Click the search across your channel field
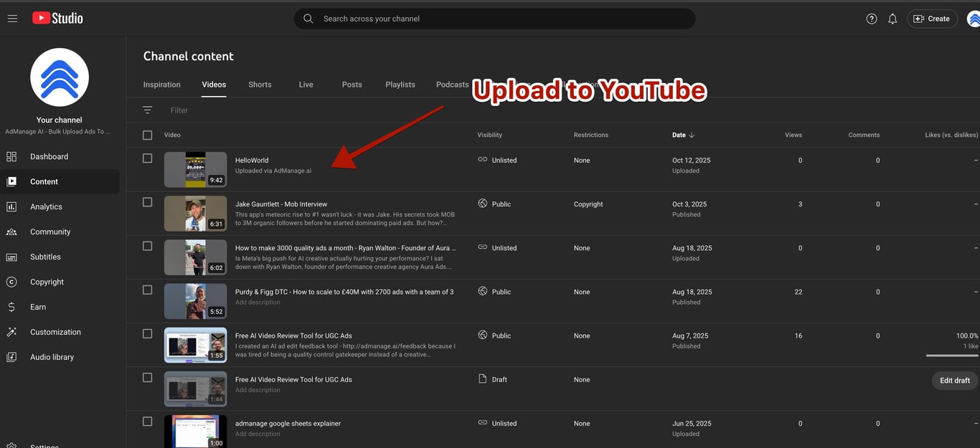 pos(494,18)
